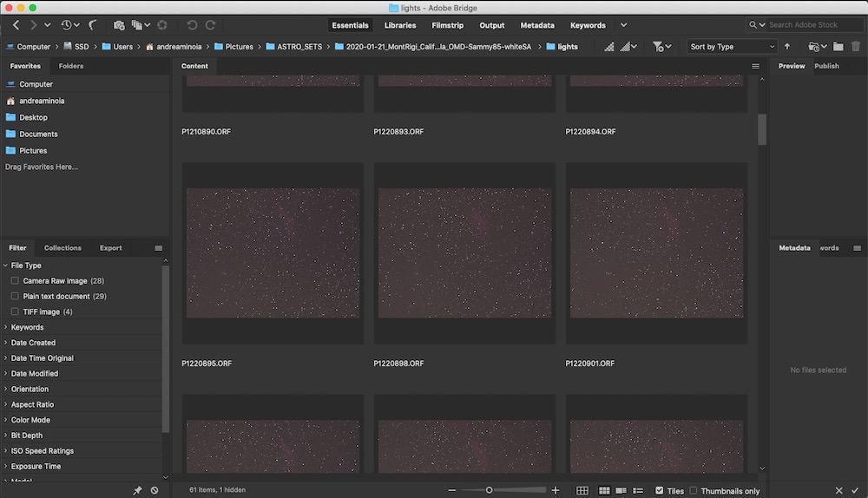868x498 pixels.
Task: Switch to the Keywords workspace
Action: click(588, 25)
